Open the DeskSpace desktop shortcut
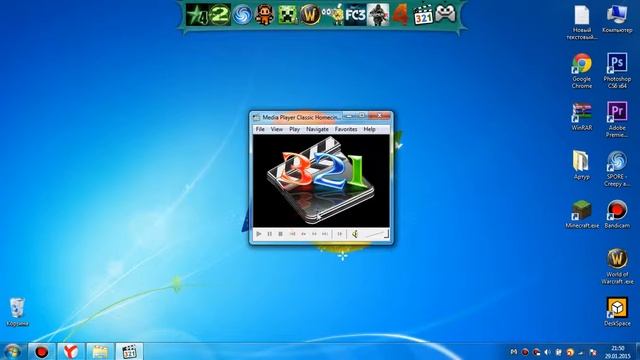Viewport: 640px width, 360px height. tap(617, 311)
